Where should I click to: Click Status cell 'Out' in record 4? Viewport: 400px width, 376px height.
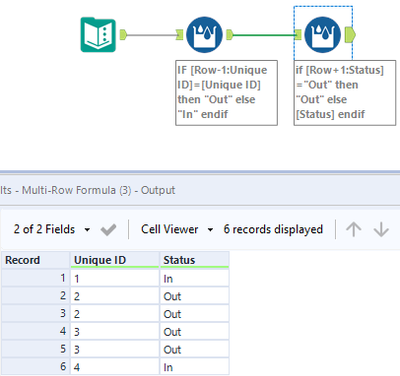tap(194, 331)
